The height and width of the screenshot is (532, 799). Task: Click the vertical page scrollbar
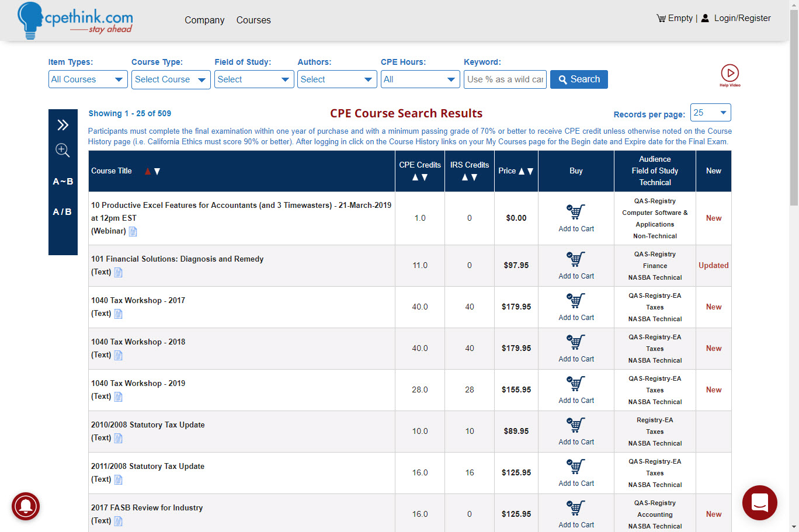pos(794,266)
